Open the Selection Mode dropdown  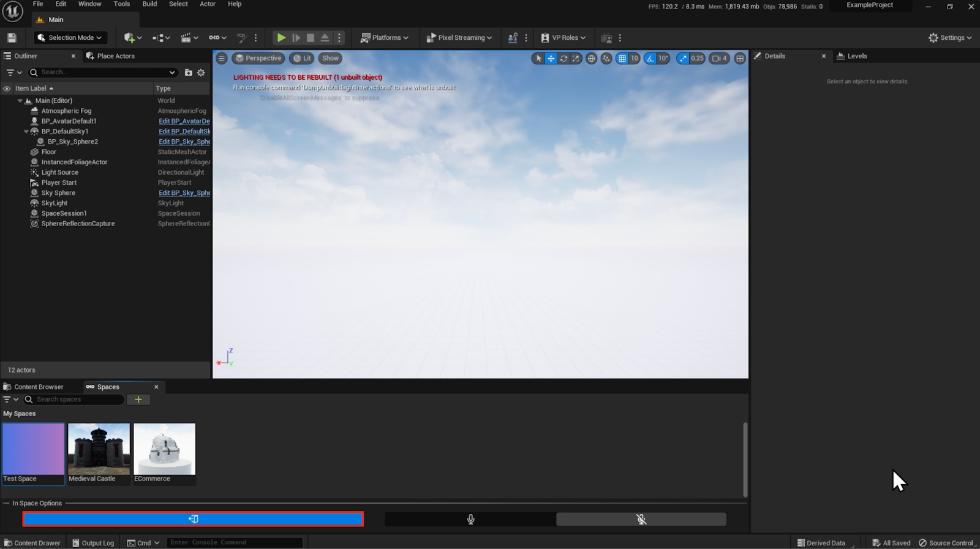pos(70,38)
